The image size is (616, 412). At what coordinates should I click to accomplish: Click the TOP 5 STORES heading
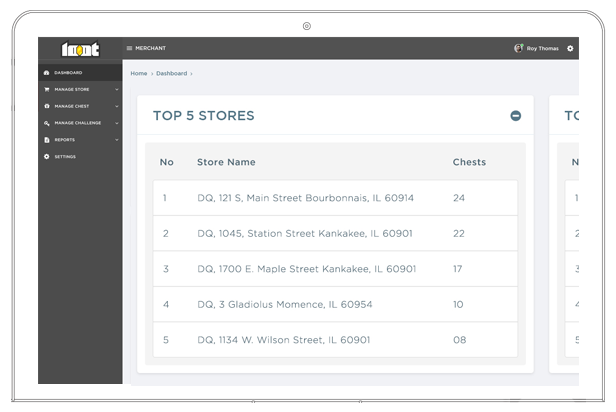pos(204,116)
